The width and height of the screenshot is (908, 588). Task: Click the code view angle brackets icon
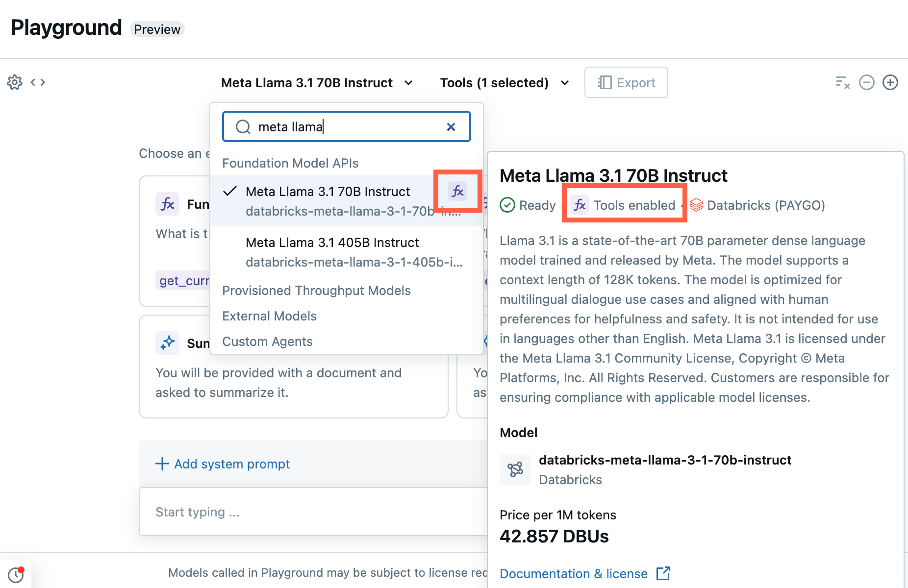(x=38, y=82)
